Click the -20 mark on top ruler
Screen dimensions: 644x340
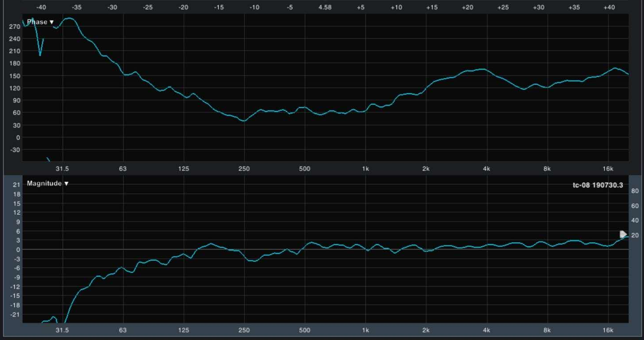(x=183, y=8)
